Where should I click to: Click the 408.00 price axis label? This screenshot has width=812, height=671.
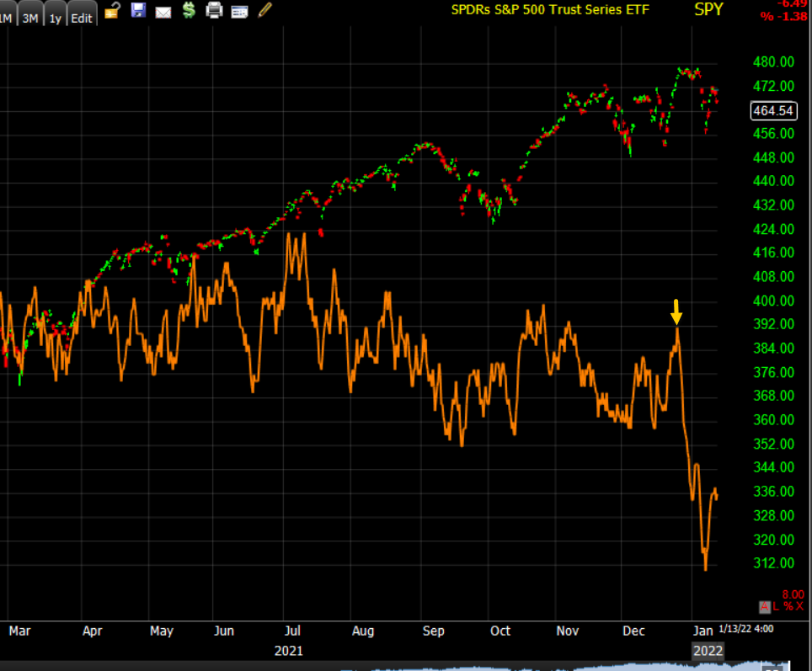pos(774,276)
